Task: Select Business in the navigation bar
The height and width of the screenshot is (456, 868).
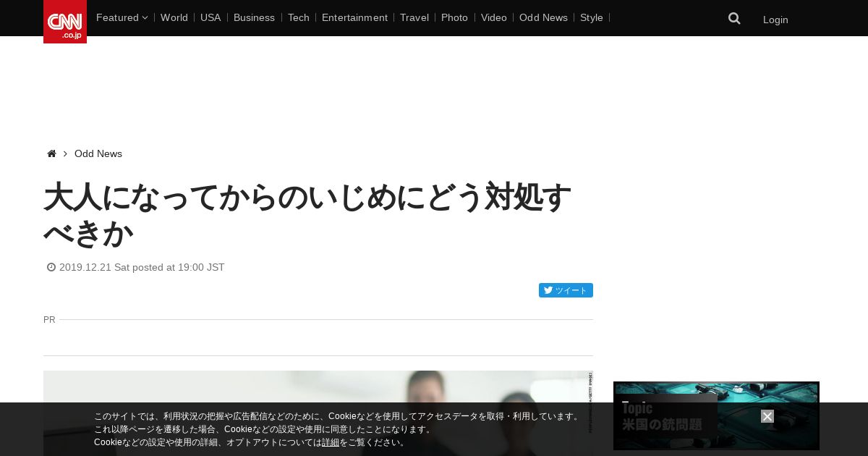Action: [254, 17]
